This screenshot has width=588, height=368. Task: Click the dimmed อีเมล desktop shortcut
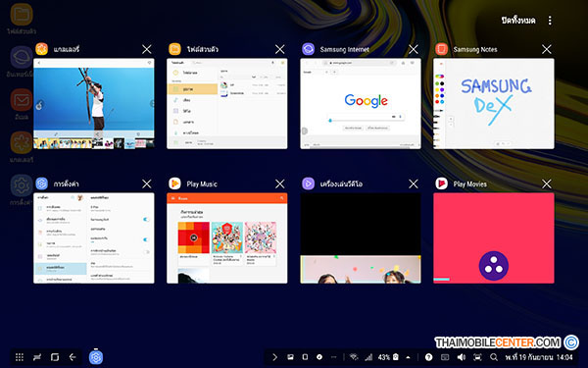(x=22, y=104)
